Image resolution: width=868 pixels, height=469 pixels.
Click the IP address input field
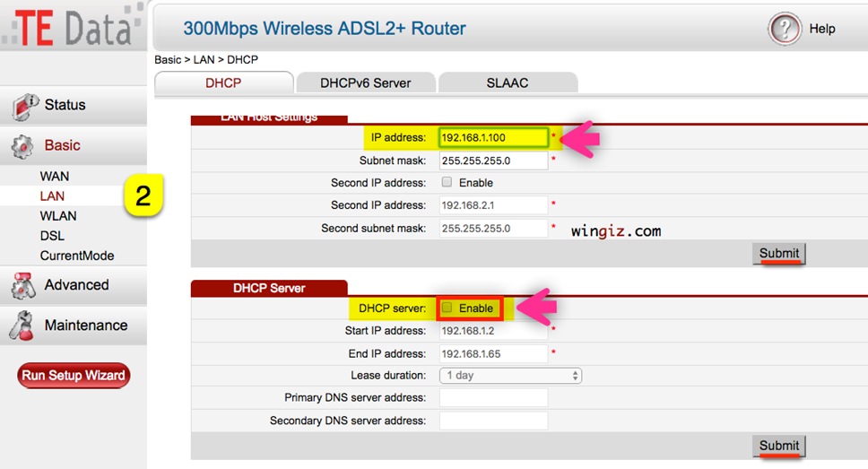(x=493, y=137)
